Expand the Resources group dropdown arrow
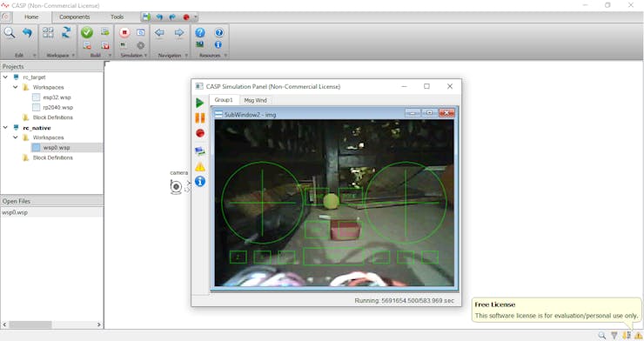The width and height of the screenshot is (644, 341). pos(225,56)
